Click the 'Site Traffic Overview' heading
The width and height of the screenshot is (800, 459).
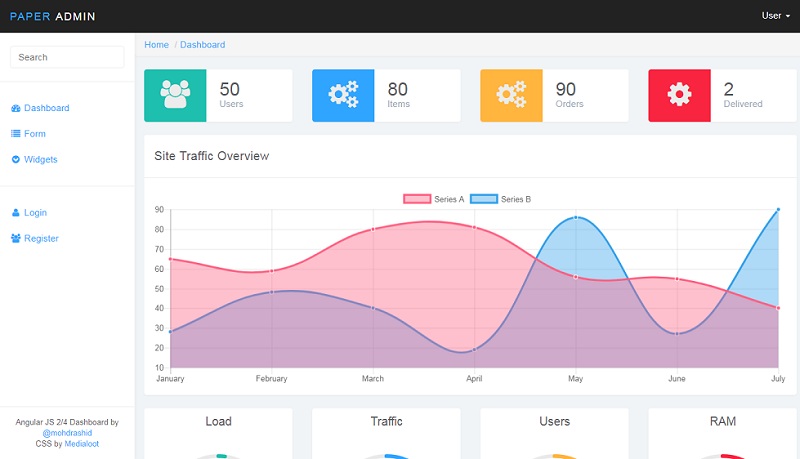click(211, 156)
